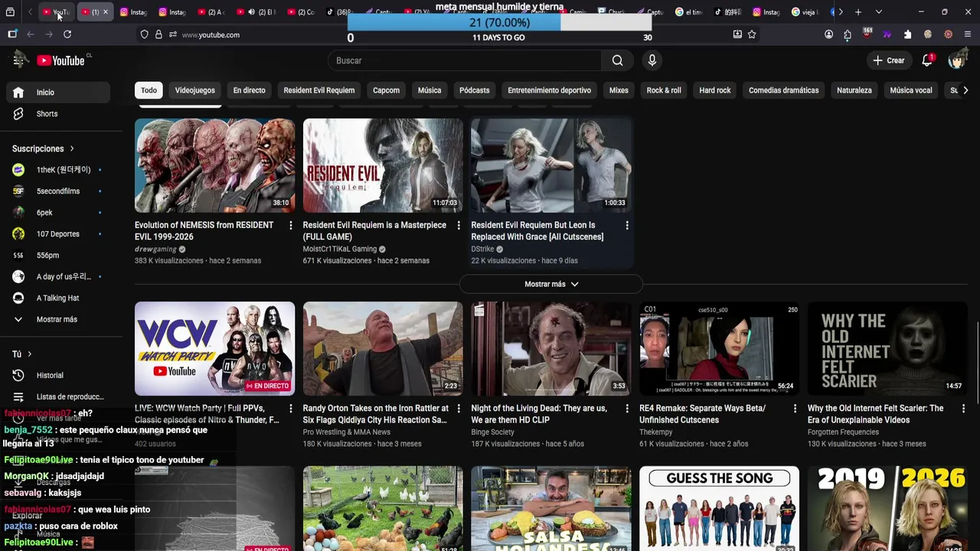Viewport: 980px width, 551px height.
Task: Select the Todo filter chip
Action: point(149,90)
